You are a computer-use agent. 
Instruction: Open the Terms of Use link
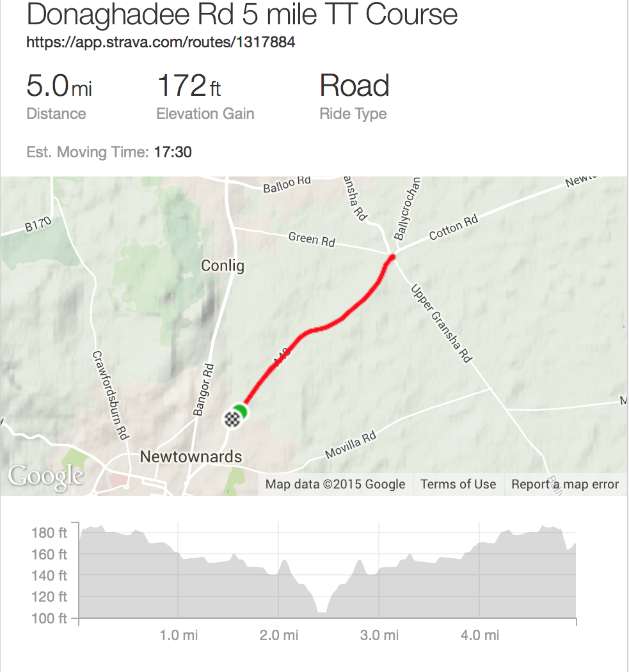[x=458, y=484]
